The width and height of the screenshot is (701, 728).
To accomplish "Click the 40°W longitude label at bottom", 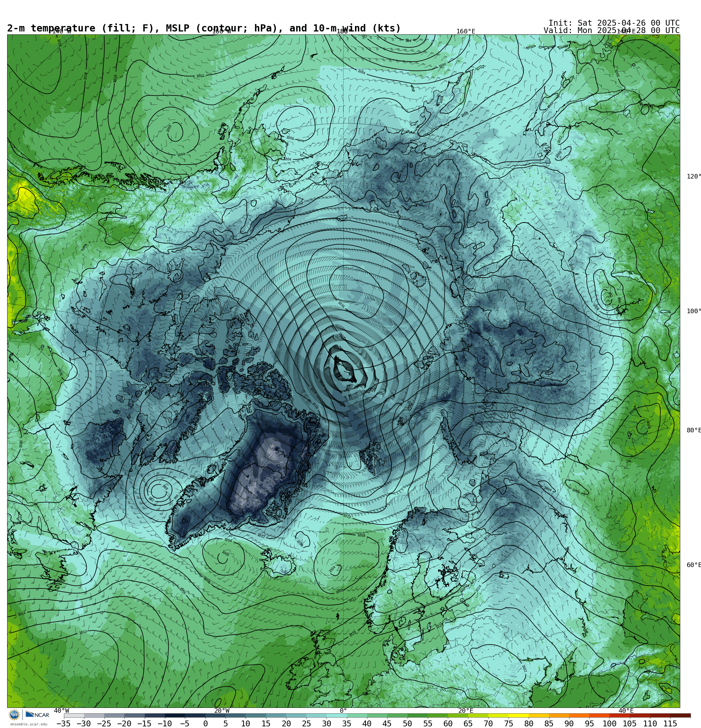I will pyautogui.click(x=62, y=710).
